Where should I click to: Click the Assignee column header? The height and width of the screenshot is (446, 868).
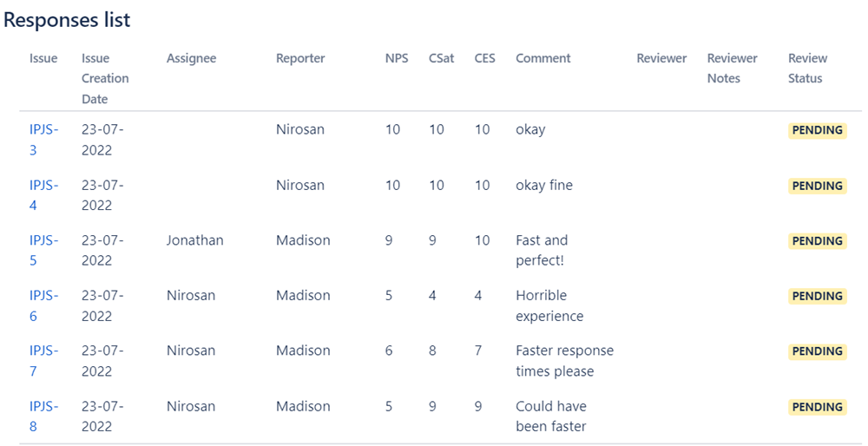[191, 59]
